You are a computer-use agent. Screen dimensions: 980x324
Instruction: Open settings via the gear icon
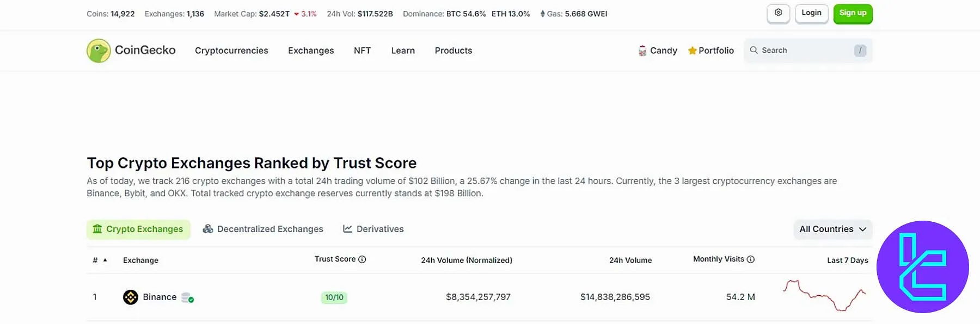coord(778,13)
